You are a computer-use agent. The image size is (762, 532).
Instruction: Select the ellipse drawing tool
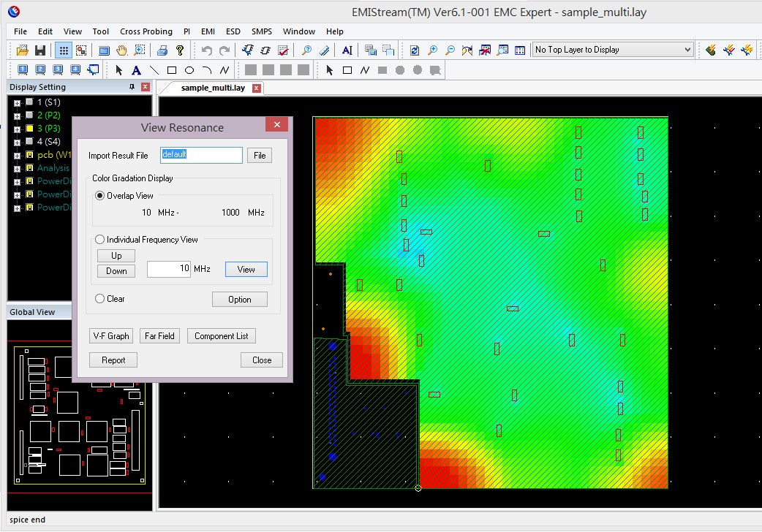189,70
